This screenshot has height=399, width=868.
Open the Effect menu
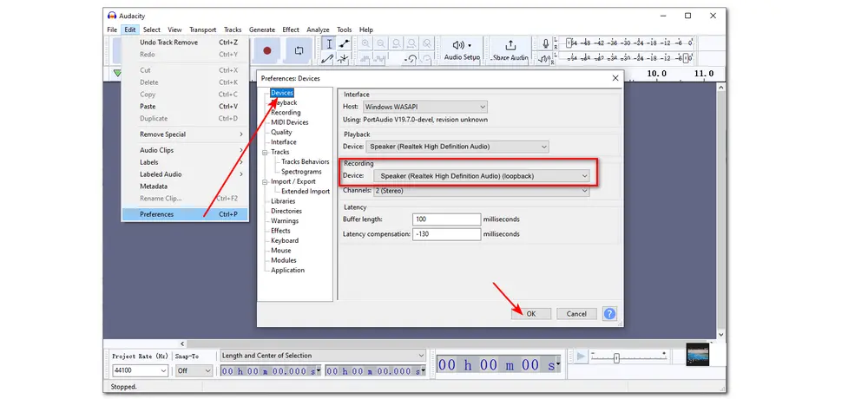(290, 29)
